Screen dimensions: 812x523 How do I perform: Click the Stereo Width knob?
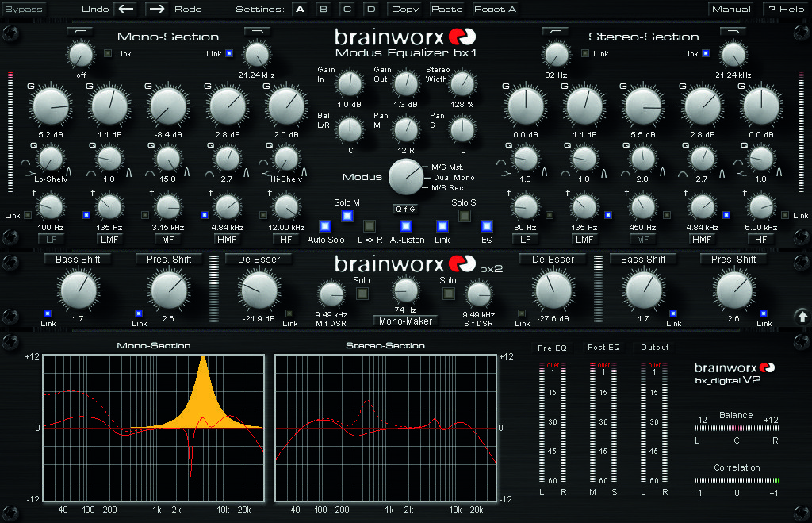[x=462, y=83]
